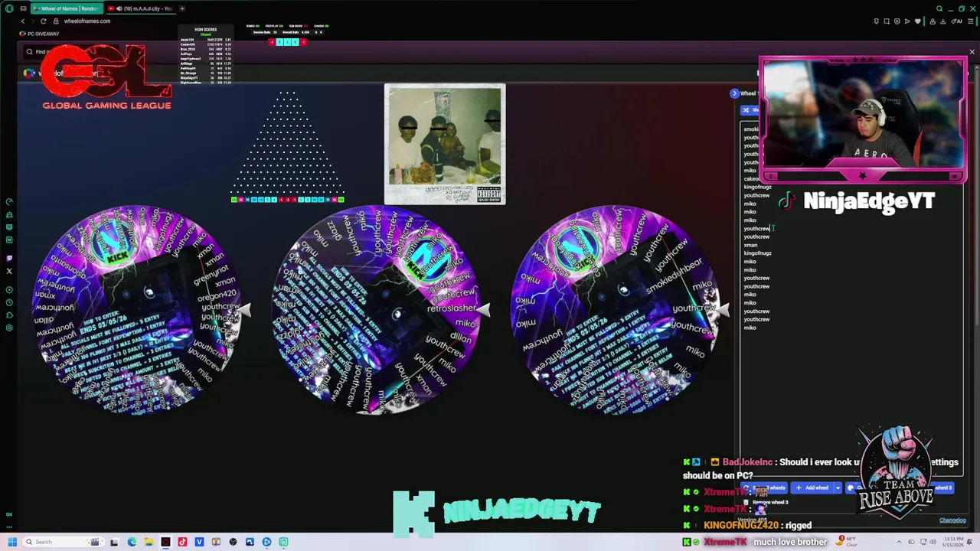The width and height of the screenshot is (980, 551).
Task: Click the Shuffle entries button
Action: tap(750, 110)
